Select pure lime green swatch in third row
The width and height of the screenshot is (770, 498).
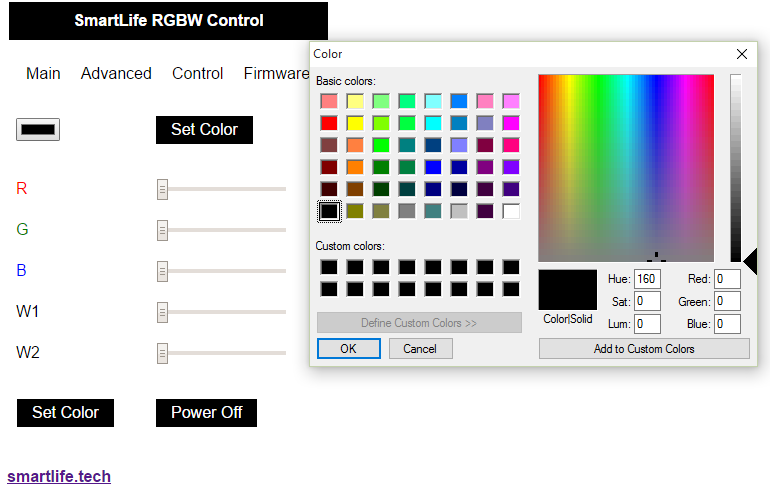[381, 145]
